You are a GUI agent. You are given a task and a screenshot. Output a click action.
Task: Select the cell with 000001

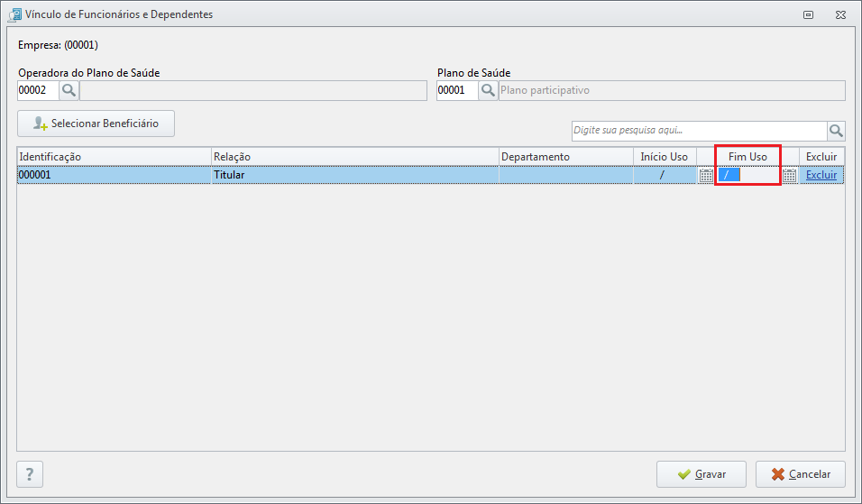[x=115, y=175]
